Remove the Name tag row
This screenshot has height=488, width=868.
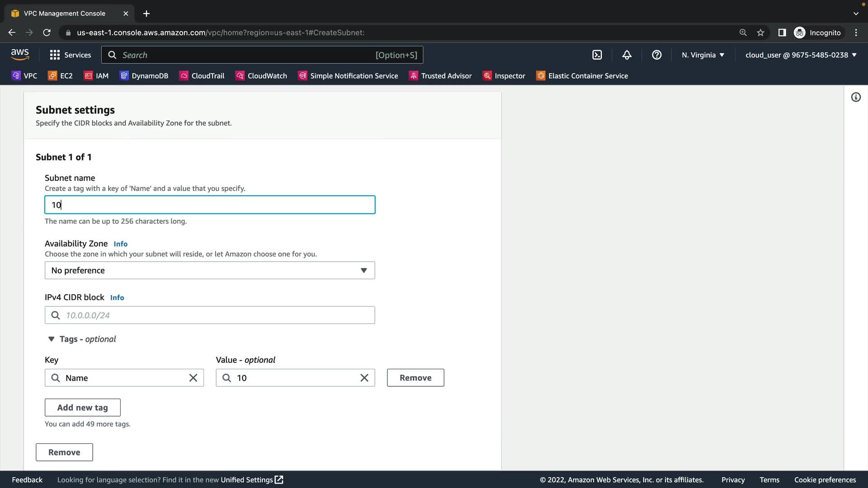point(415,378)
